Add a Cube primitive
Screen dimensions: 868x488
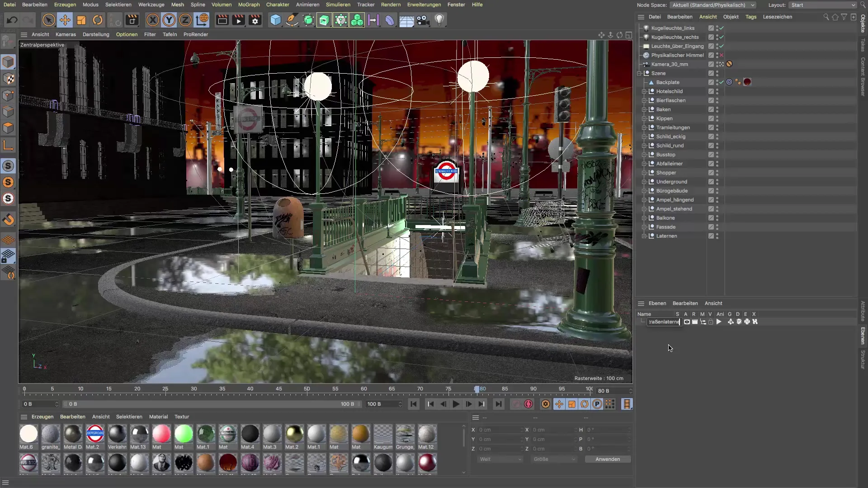275,20
